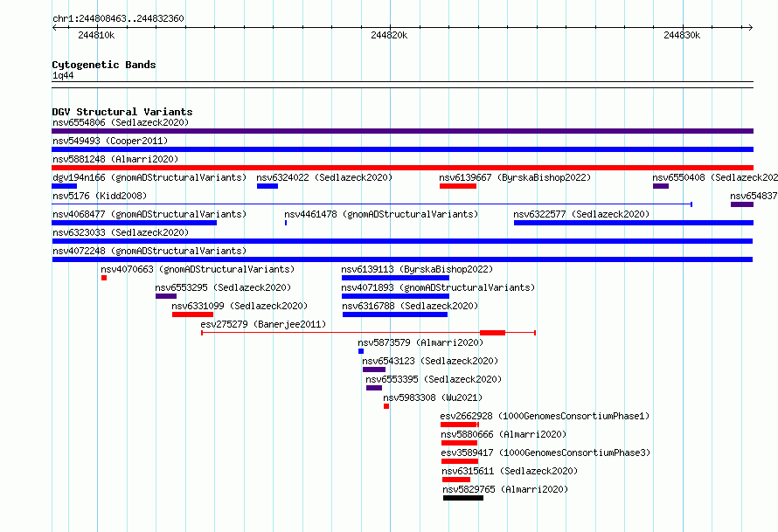Click the red nsv6315611 variant bar
778x532 pixels.
[456, 480]
